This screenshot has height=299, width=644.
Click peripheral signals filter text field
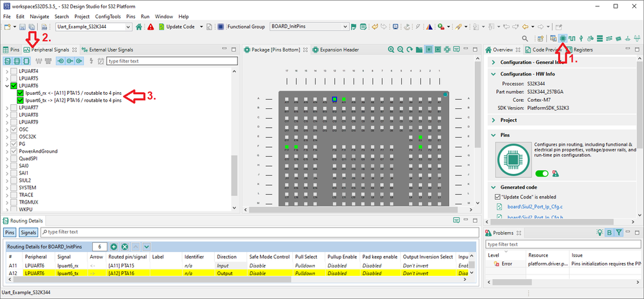click(172, 61)
